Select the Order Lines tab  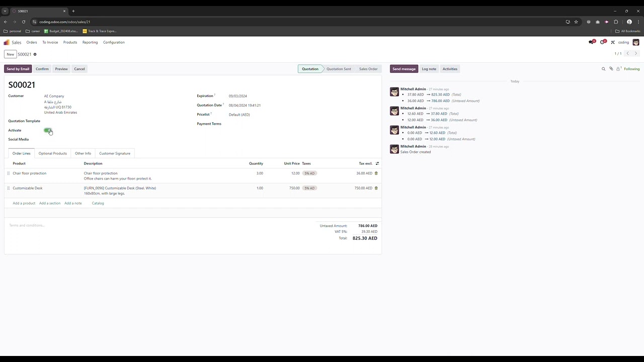pos(22,153)
